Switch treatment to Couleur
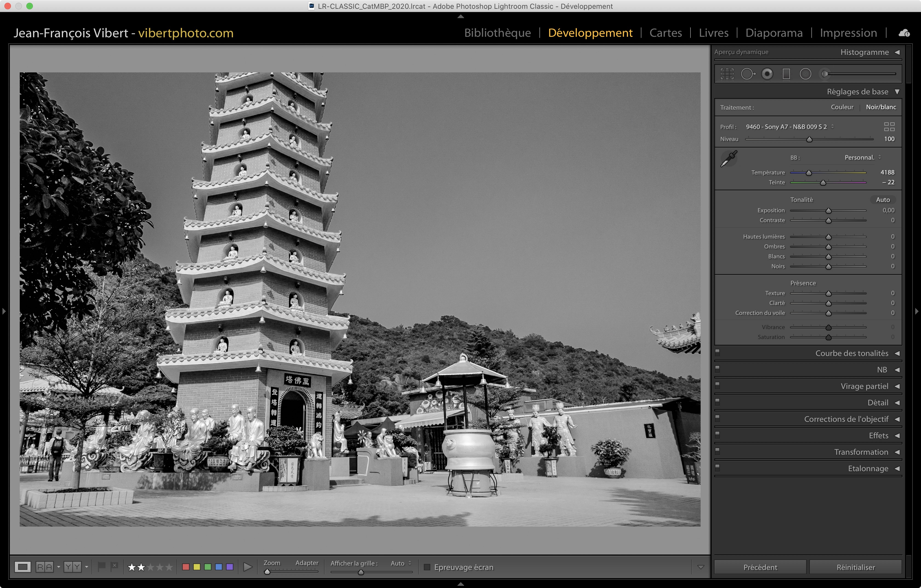The width and height of the screenshot is (921, 588). pos(842,107)
